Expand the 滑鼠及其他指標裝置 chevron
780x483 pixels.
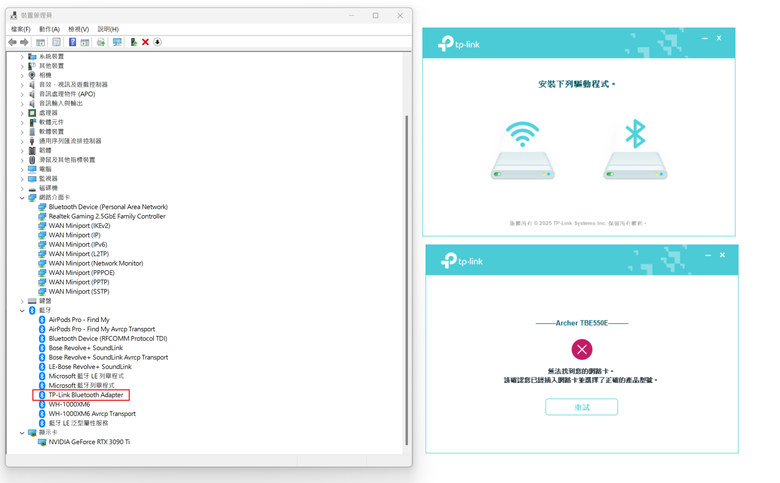click(x=22, y=160)
